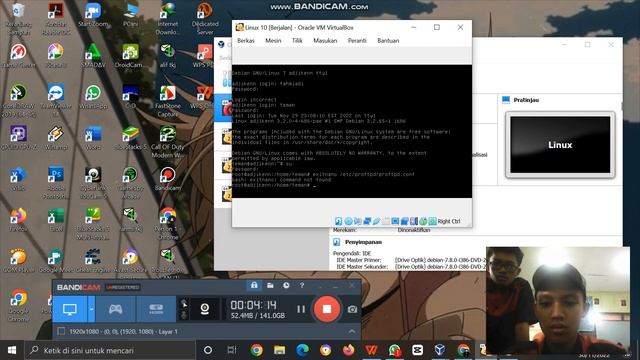Open Task View from the taskbar
This screenshot has width=640, height=360.
coord(232,350)
